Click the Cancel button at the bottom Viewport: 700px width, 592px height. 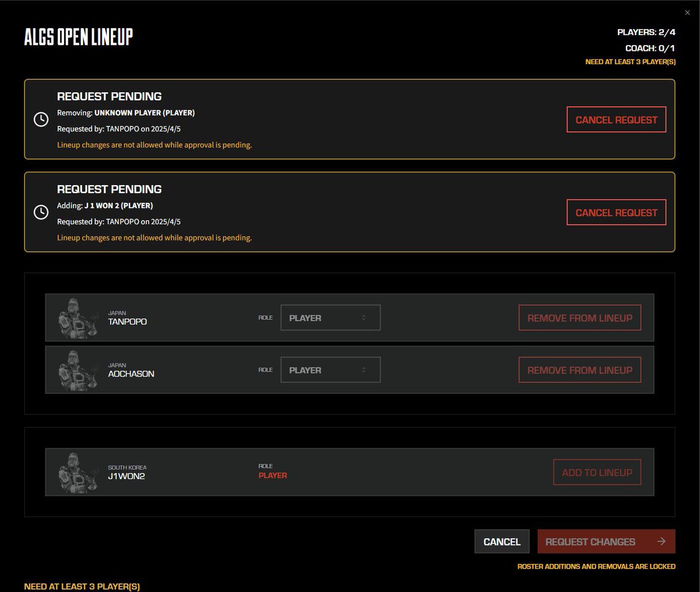click(x=502, y=541)
